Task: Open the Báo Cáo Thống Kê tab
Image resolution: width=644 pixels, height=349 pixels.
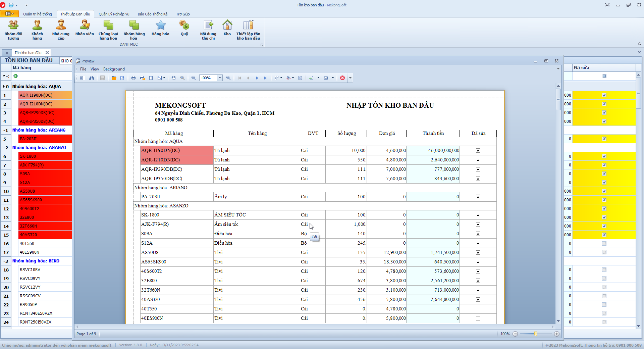Action: pos(153,14)
